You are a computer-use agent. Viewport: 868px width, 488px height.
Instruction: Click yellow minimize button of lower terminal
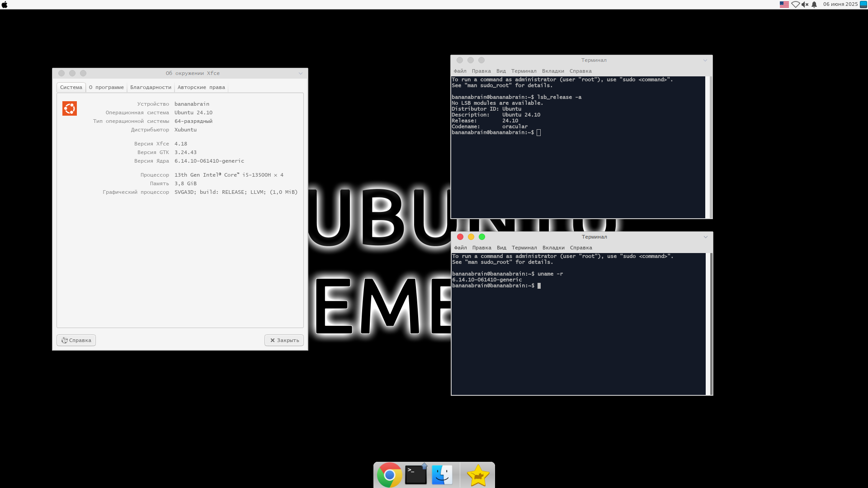(471, 237)
